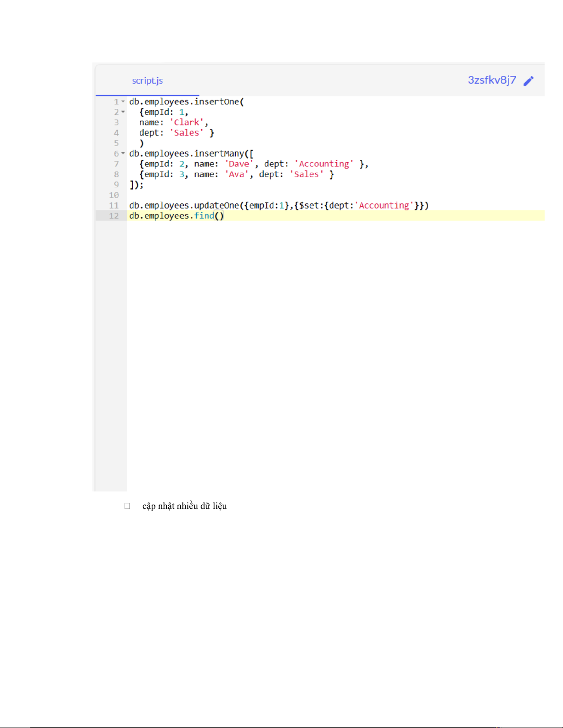563x728 pixels.
Task: Collapse the insertOne block at line 1
Action: 123,102
